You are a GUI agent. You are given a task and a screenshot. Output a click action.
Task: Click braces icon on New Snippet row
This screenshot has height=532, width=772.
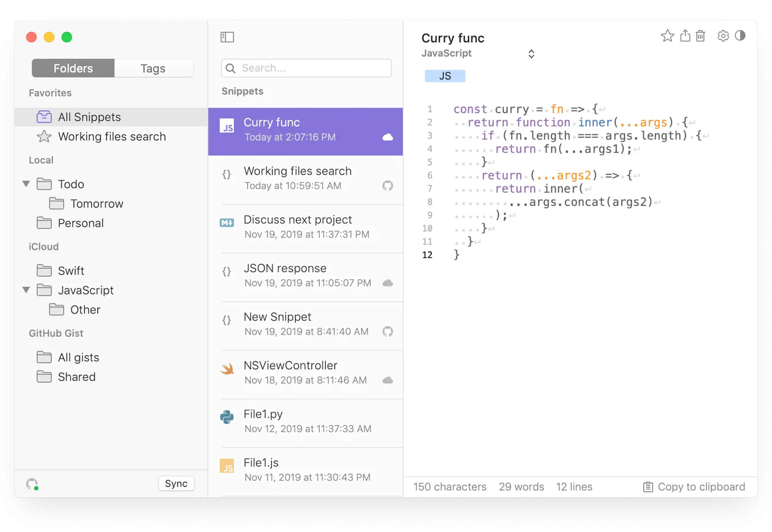[x=226, y=320]
